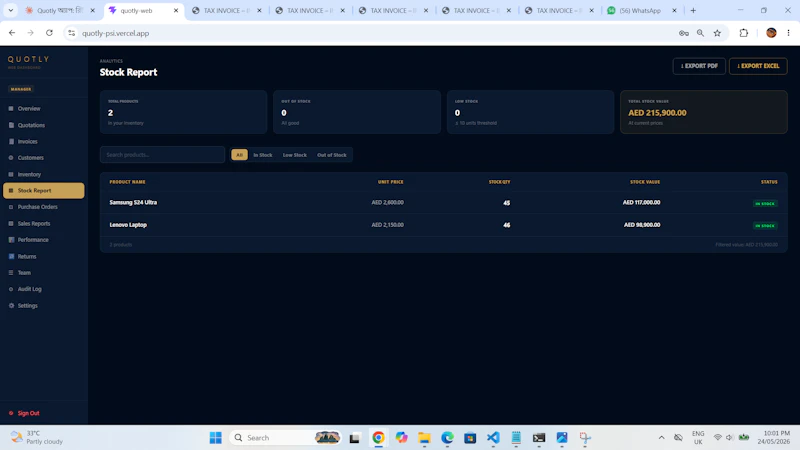Close the quotly-web browser tab

pyautogui.click(x=176, y=10)
